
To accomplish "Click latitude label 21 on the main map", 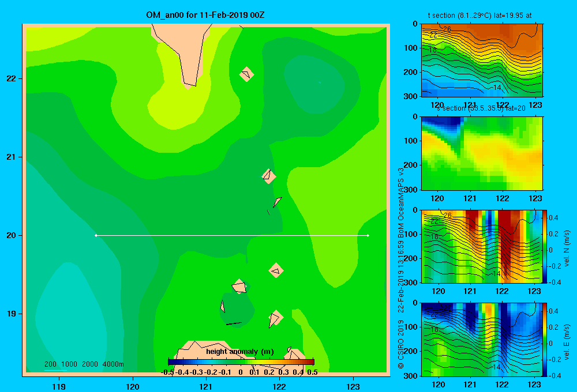I will [12, 157].
